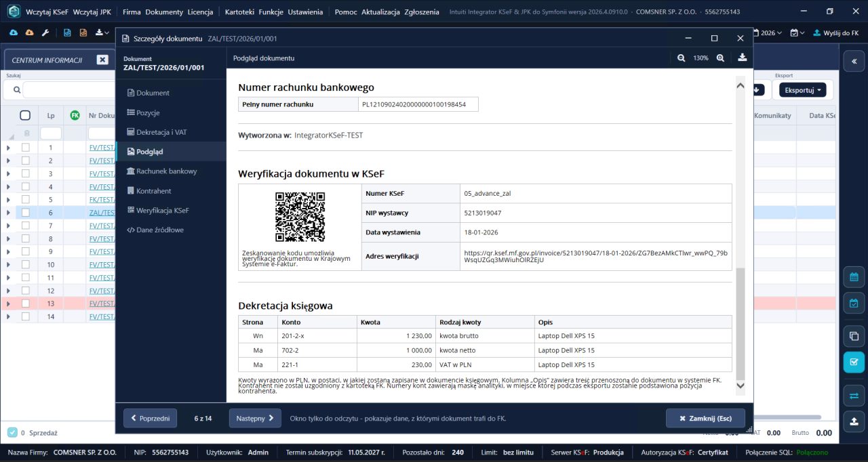Click the green FK column header icon
The width and height of the screenshot is (868, 462).
(75, 115)
